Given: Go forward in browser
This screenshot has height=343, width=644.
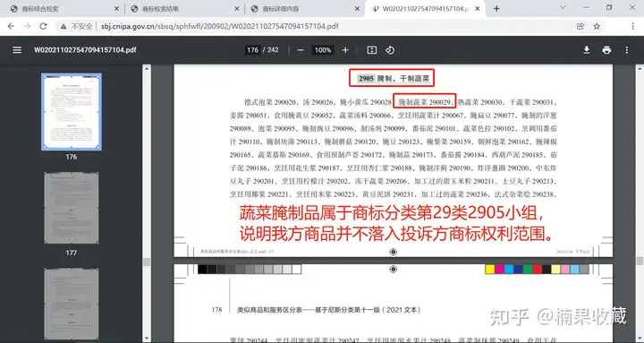Looking at the screenshot, I should (x=27, y=26).
